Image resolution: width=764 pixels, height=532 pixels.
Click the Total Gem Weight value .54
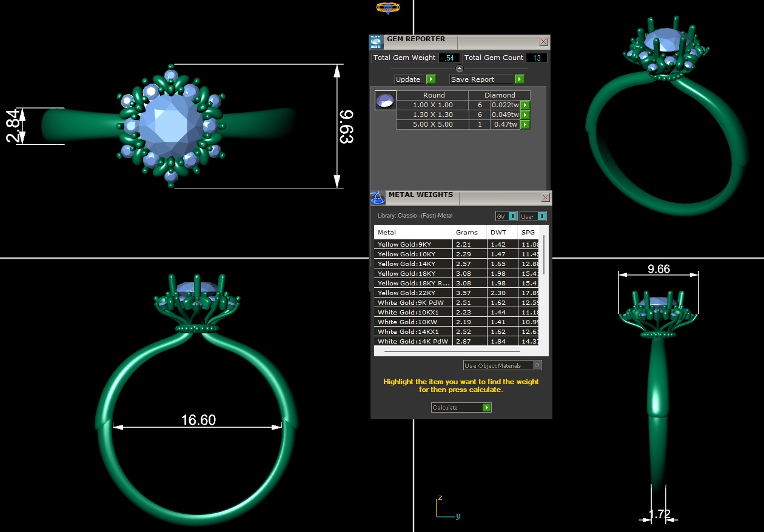(x=449, y=58)
